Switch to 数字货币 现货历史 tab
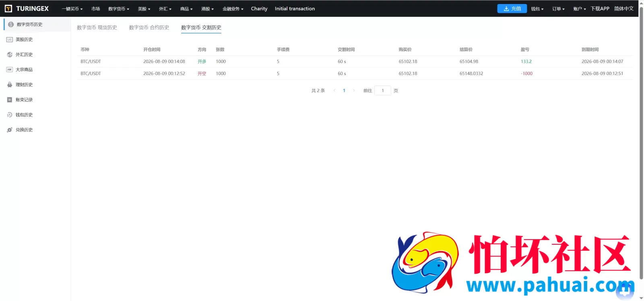644x301 pixels. [x=97, y=27]
